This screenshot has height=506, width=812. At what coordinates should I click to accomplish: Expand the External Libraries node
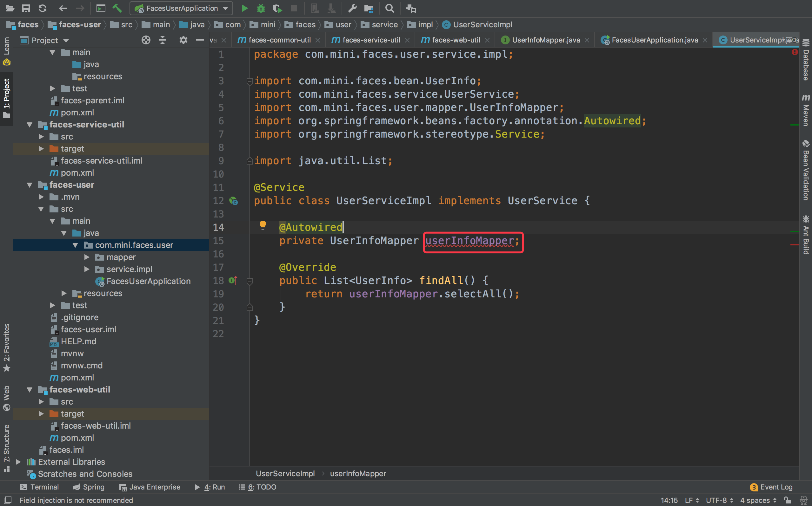[18, 462]
